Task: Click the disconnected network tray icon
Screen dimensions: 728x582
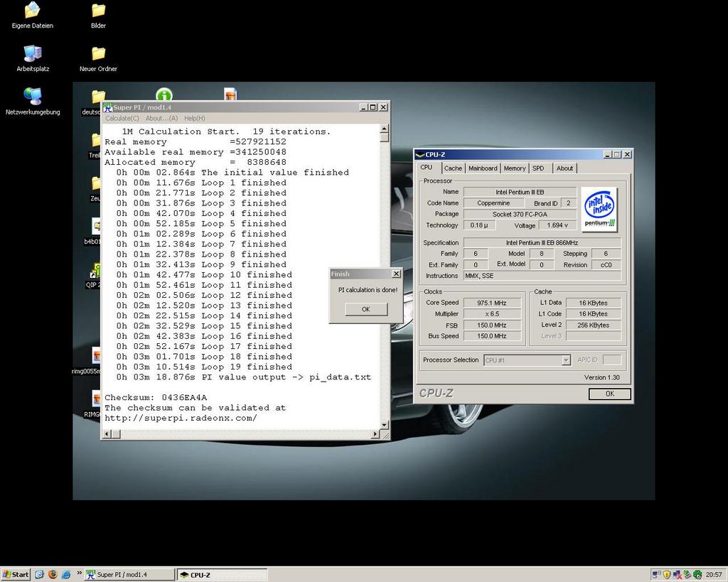Action: coord(677,575)
